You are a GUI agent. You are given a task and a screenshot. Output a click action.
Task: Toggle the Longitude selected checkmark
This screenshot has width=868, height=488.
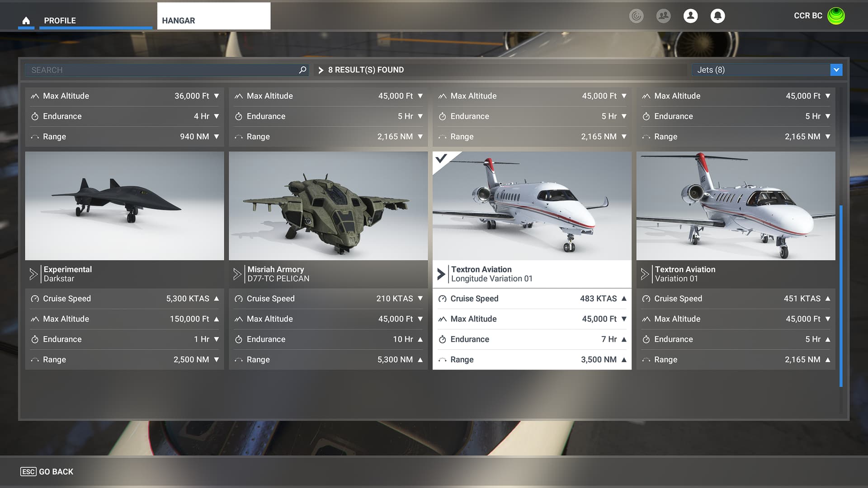(442, 159)
